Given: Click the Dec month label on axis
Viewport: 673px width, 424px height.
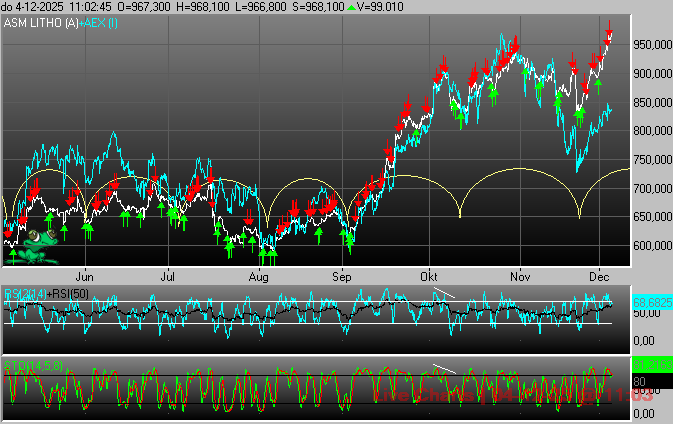Looking at the screenshot, I should (x=599, y=277).
